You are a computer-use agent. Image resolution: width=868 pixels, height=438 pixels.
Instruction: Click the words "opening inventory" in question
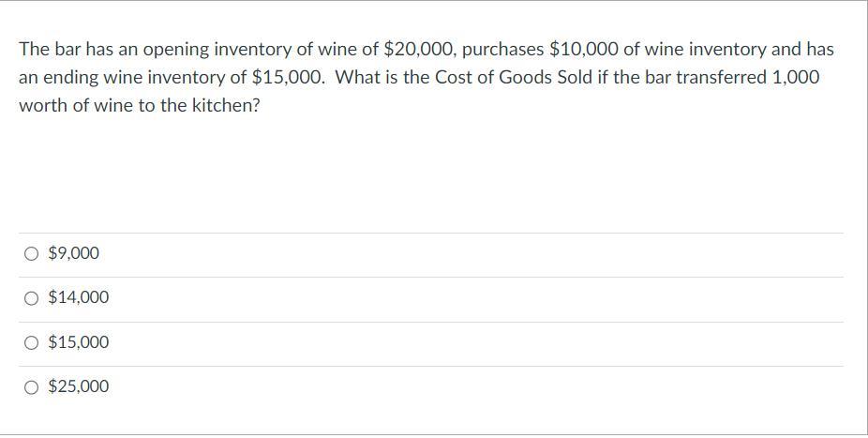click(x=217, y=49)
